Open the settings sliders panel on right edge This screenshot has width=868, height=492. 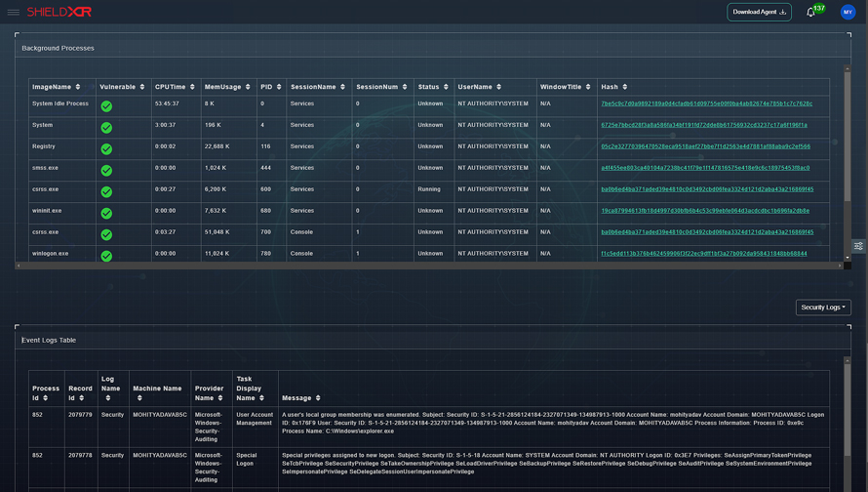pos(858,246)
